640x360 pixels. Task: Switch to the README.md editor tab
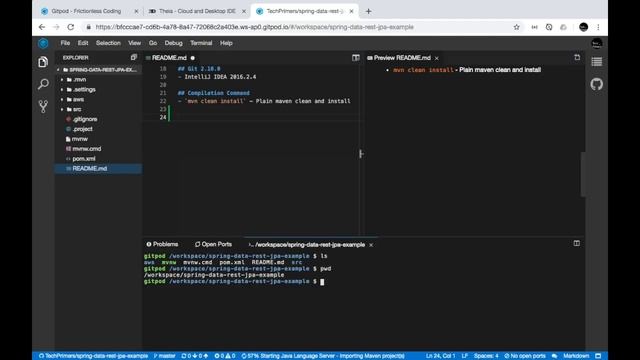169,58
